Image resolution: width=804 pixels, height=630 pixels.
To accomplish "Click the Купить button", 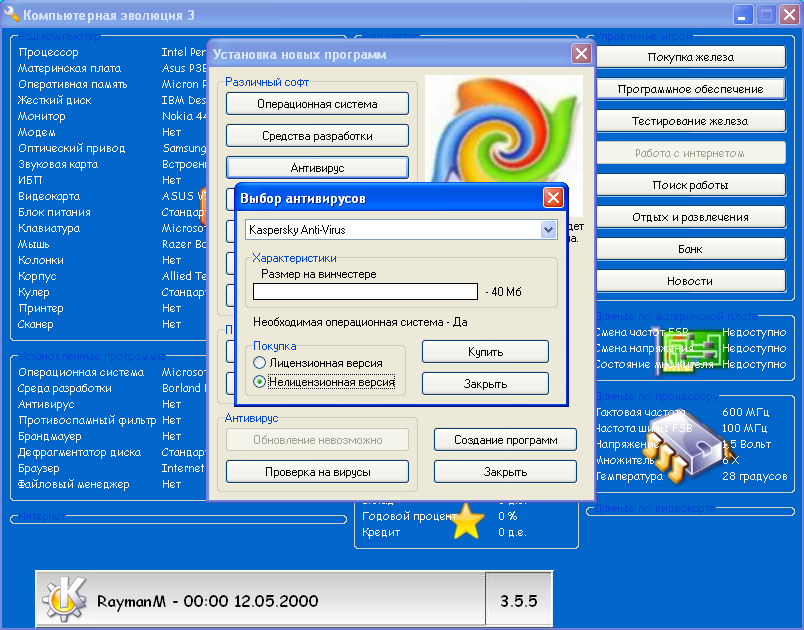I will pos(485,352).
